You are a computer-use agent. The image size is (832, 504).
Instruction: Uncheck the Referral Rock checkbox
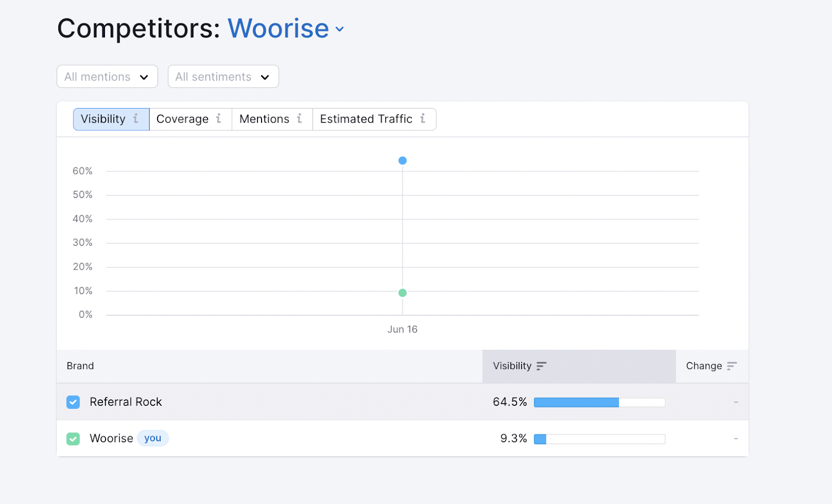coord(73,402)
